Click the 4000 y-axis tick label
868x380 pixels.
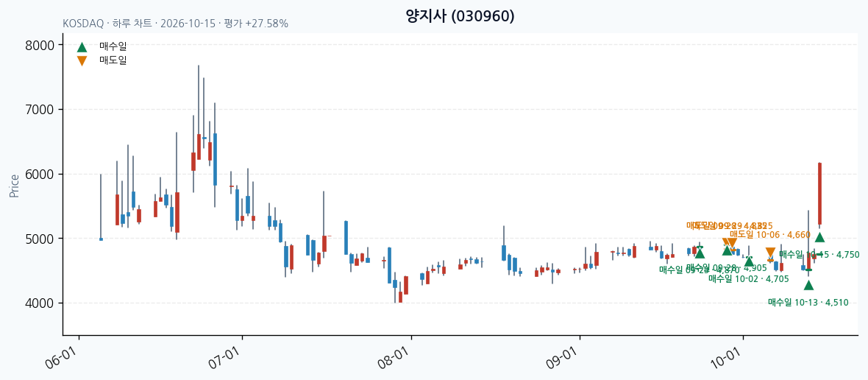click(40, 303)
